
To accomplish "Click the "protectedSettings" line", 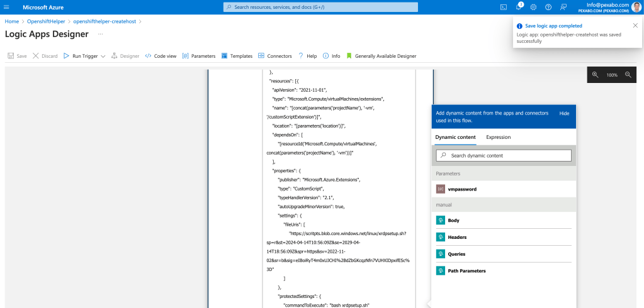I will click(x=299, y=296).
